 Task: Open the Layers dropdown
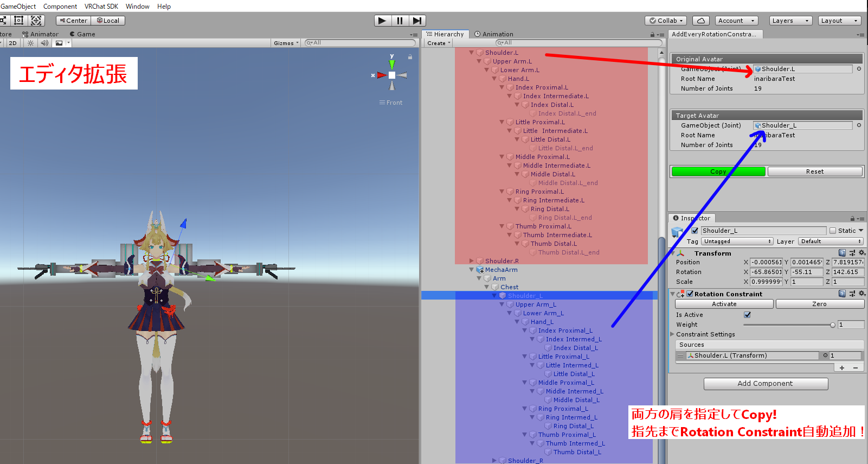tap(790, 21)
